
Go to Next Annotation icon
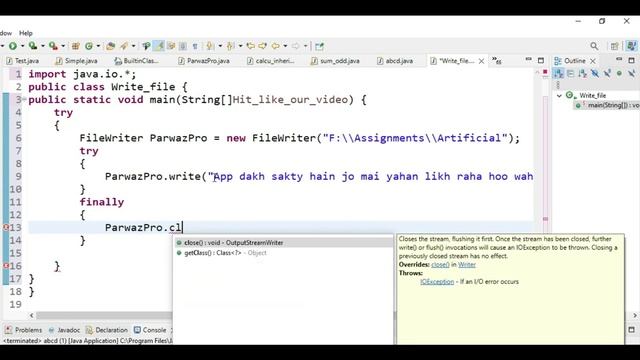[210, 46]
